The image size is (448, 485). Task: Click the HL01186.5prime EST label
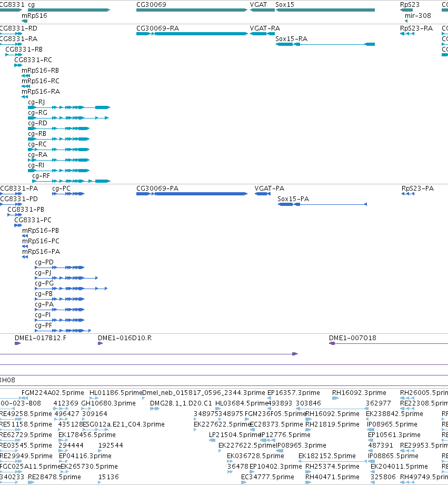click(x=116, y=392)
